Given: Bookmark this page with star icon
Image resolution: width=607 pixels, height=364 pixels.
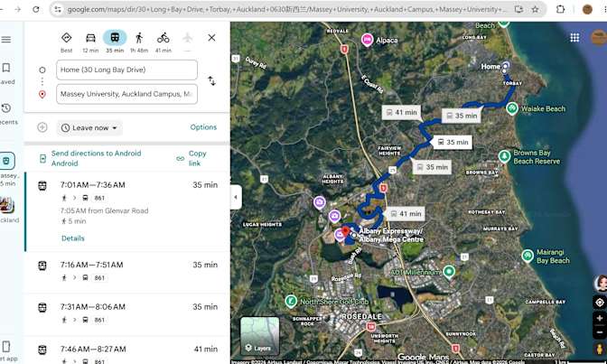Looking at the screenshot, I should pos(535,9).
